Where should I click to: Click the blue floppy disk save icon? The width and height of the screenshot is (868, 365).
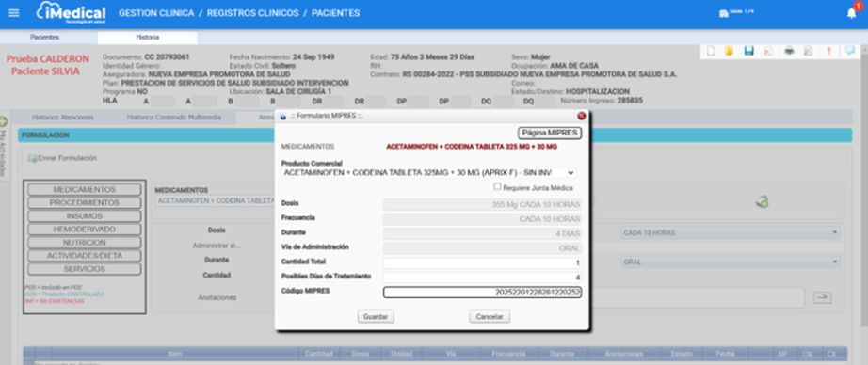[x=749, y=52]
